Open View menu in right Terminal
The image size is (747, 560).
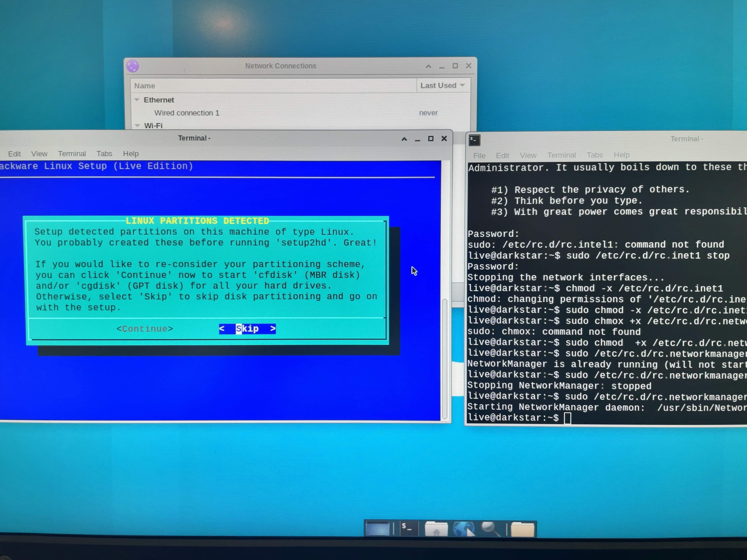click(528, 155)
